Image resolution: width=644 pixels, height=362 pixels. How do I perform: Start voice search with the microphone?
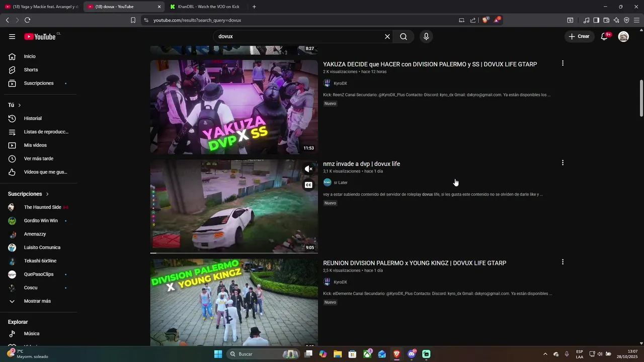coord(426,36)
